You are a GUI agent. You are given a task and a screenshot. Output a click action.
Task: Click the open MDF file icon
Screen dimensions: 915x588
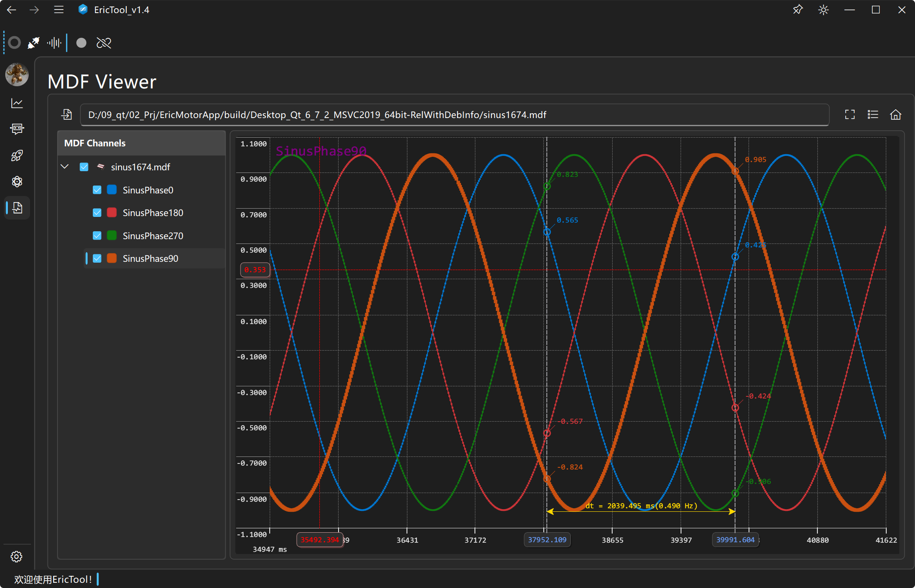click(x=67, y=115)
